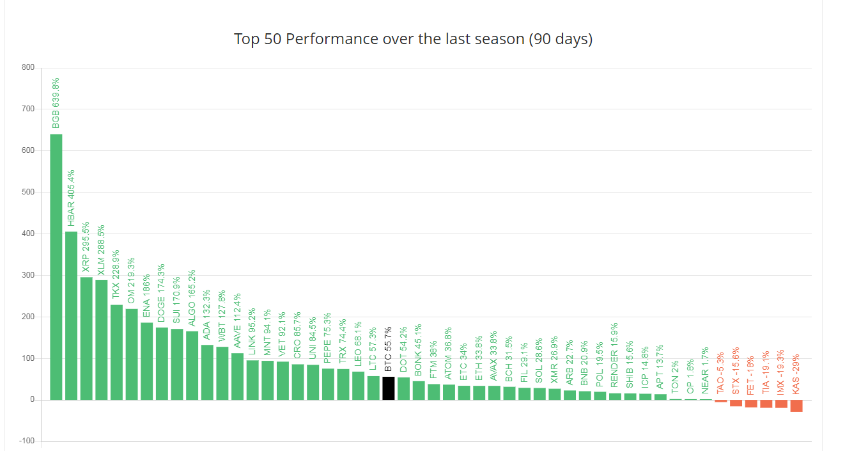The image size is (868, 451).
Task: Click the red KAS -29% bar
Action: coord(796,406)
